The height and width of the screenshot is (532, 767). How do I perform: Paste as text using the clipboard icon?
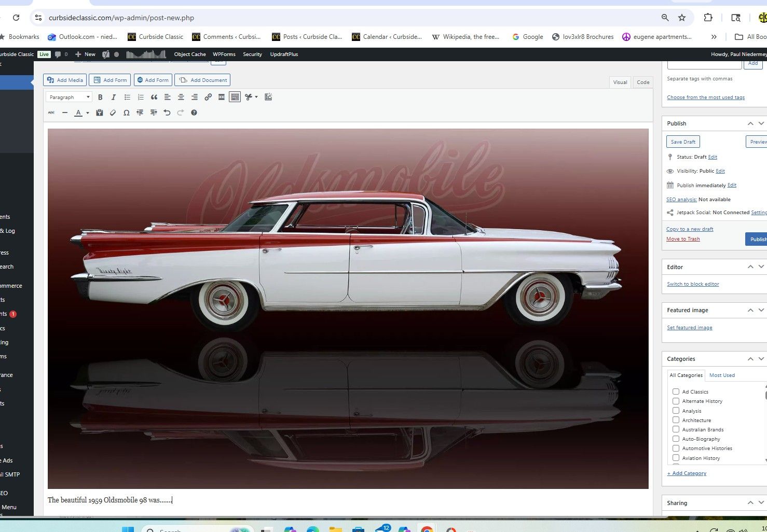(100, 113)
